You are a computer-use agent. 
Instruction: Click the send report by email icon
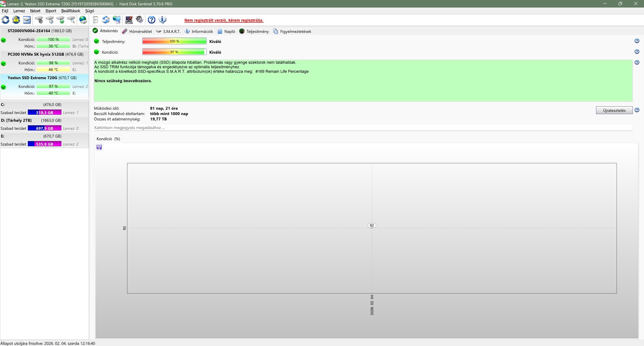(x=106, y=20)
